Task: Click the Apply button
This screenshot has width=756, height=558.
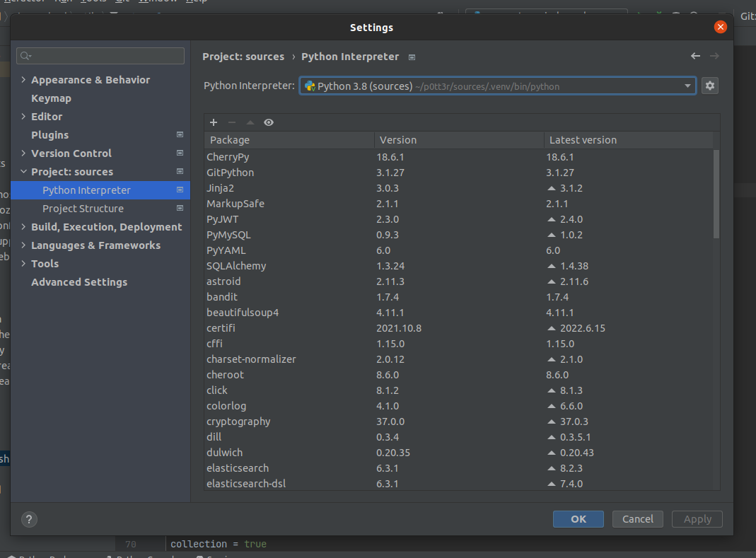Action: pos(697,519)
